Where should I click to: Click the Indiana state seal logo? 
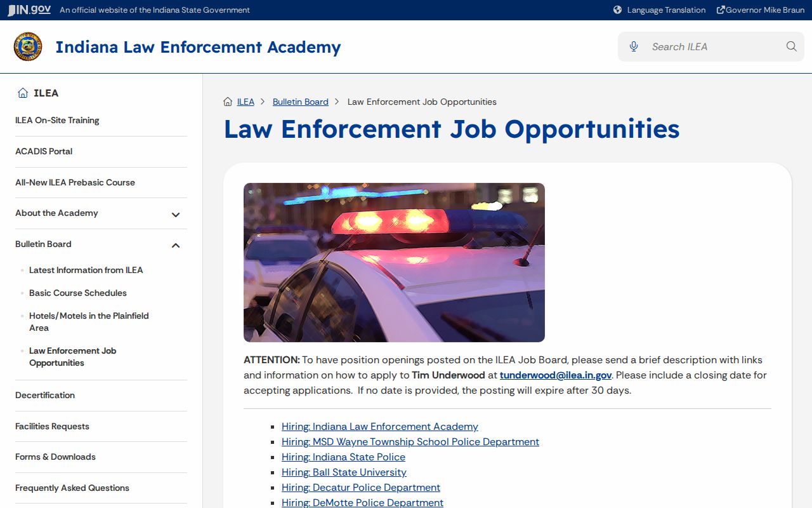pos(28,47)
